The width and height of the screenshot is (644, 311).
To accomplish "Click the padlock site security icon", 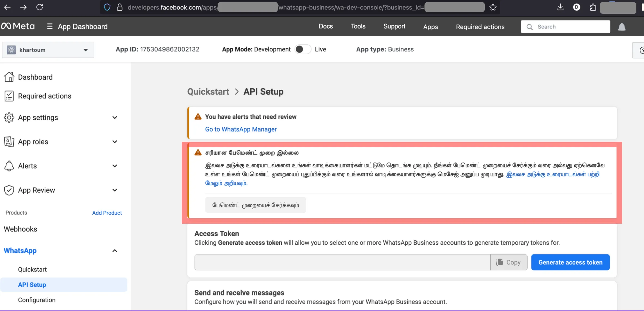I will 120,7.
